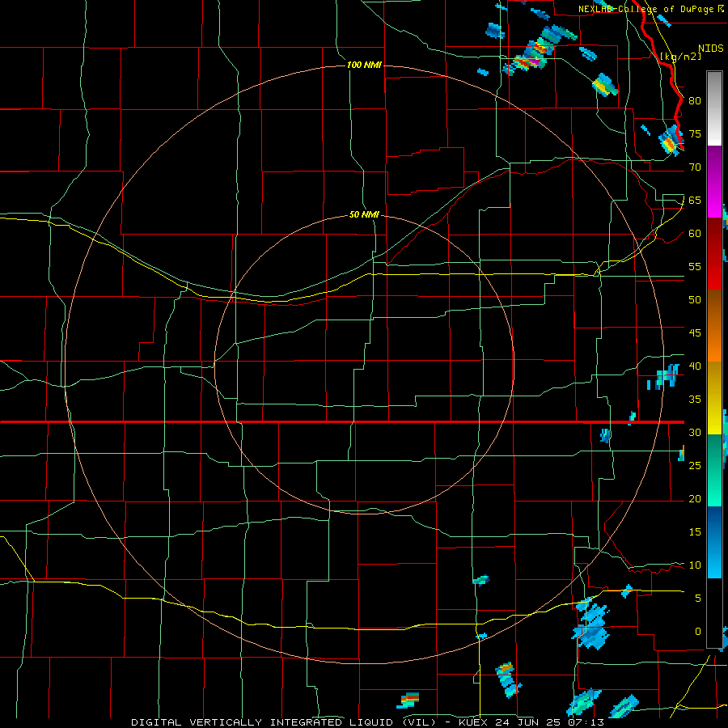Pick the dark navy blue segment of color bar
The image size is (728, 728).
tap(714, 518)
